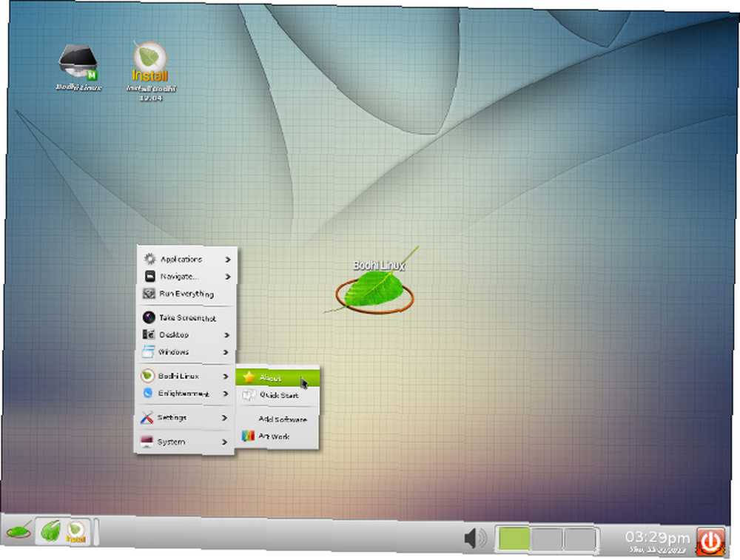Open the Navigate... menu entry

tap(187, 276)
